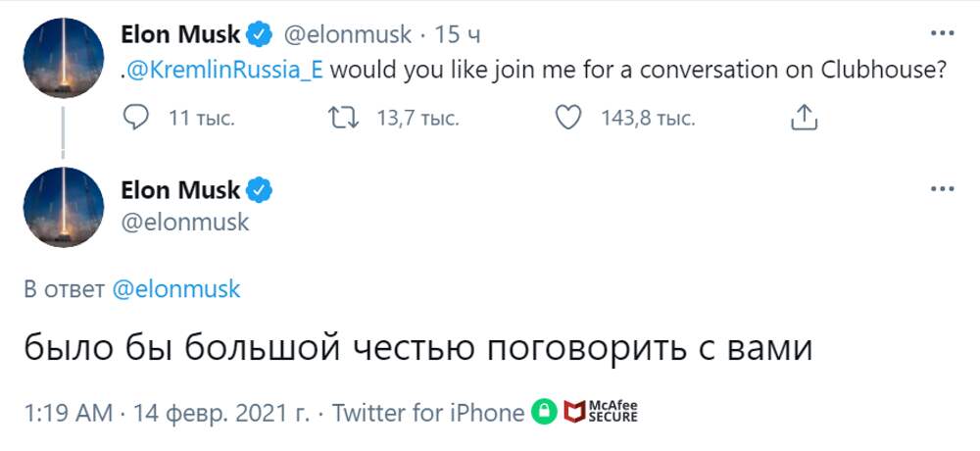Click the "15 ч" timestamp link
980x451 pixels.
point(457,35)
